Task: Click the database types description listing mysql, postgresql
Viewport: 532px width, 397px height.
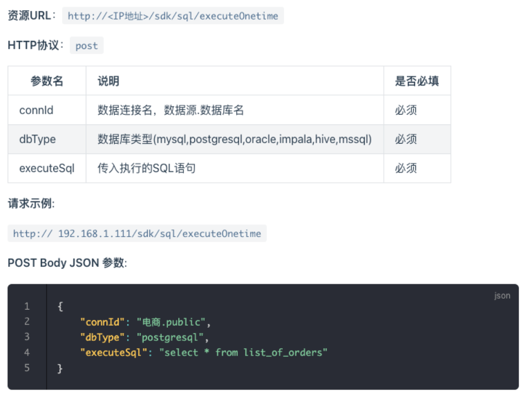Action: tap(234, 139)
